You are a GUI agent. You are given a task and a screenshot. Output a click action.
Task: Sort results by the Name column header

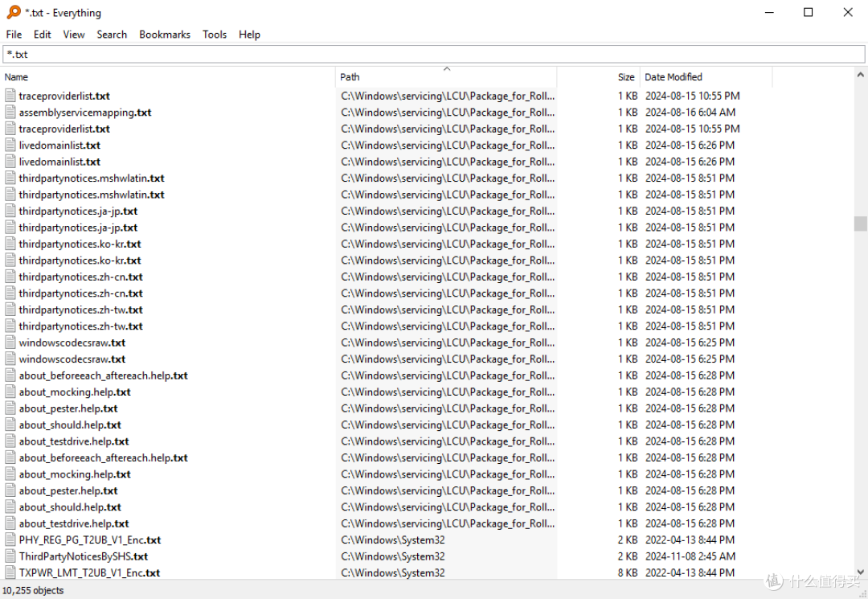click(168, 77)
